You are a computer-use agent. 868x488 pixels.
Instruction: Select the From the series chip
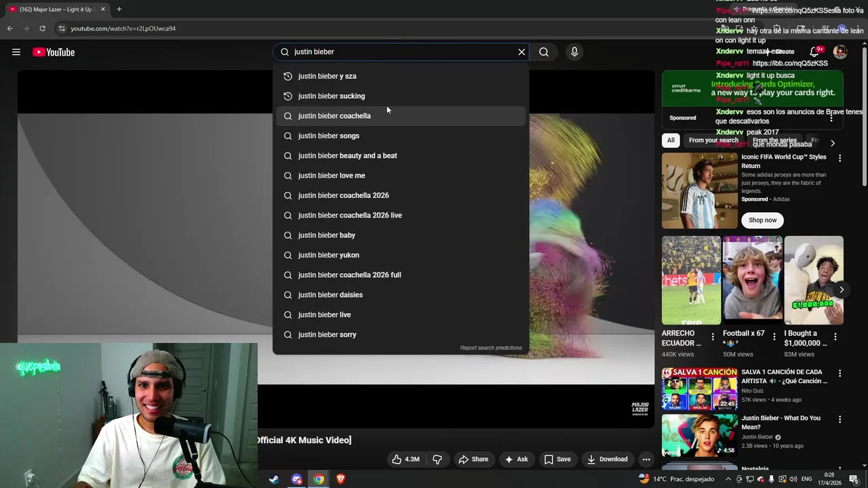(x=774, y=140)
